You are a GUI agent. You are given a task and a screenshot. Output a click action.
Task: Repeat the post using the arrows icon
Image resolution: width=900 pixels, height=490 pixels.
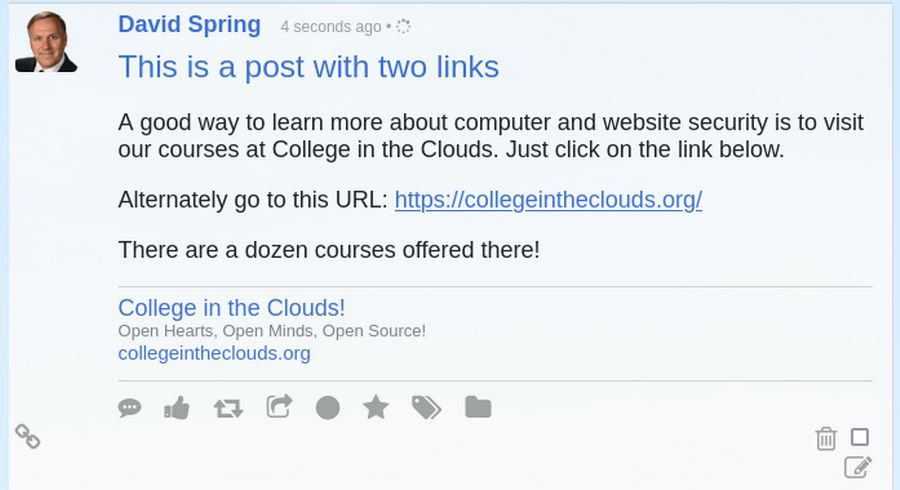[x=228, y=408]
